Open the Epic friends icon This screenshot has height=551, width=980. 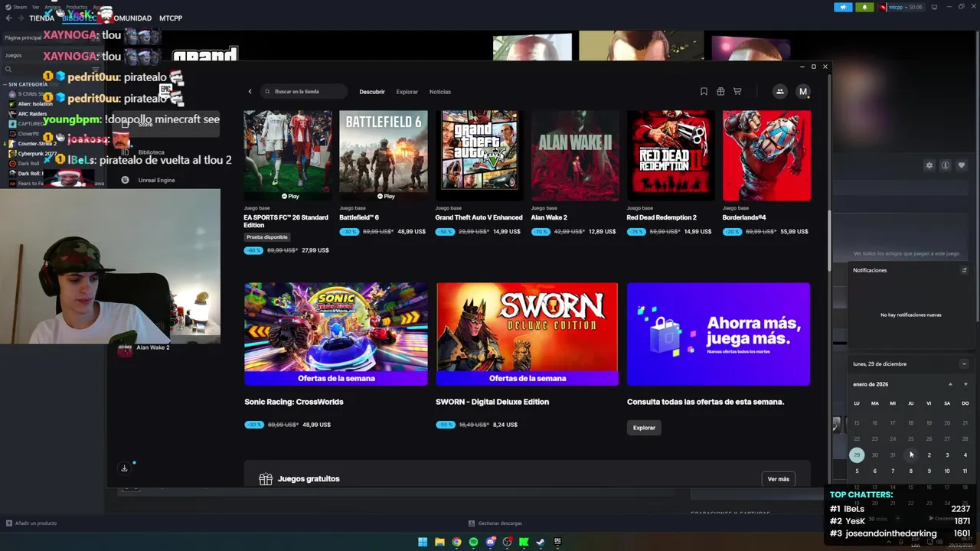[779, 92]
